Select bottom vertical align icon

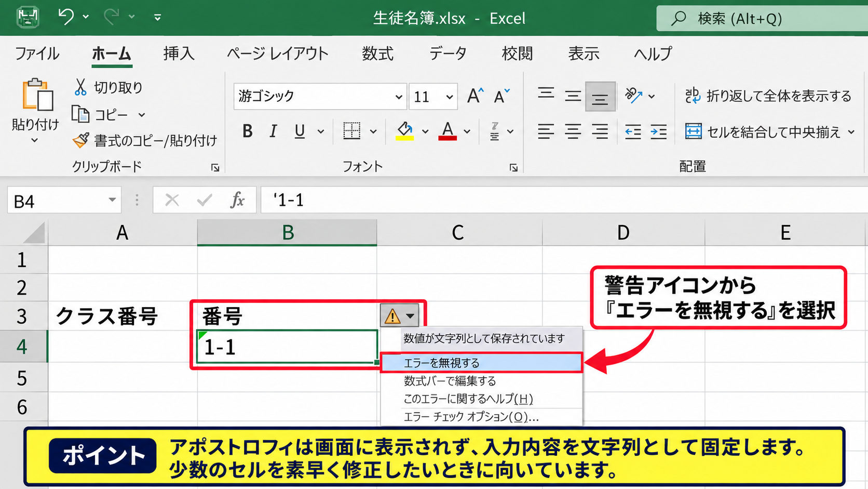(x=600, y=97)
